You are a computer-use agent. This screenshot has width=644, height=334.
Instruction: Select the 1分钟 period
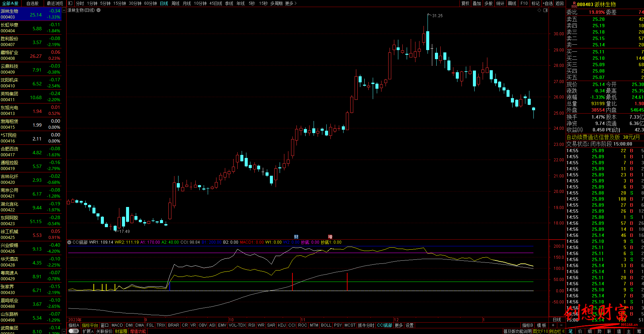coord(92,3)
